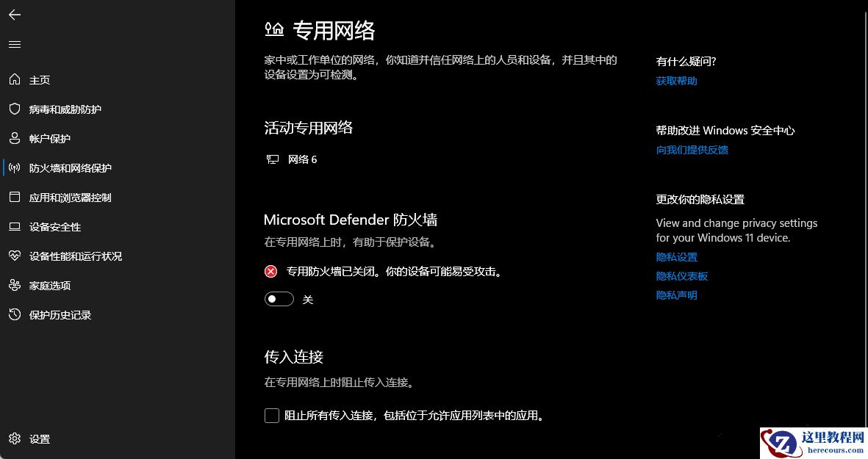
Task: Open the 家庭选项 section
Action: point(49,285)
